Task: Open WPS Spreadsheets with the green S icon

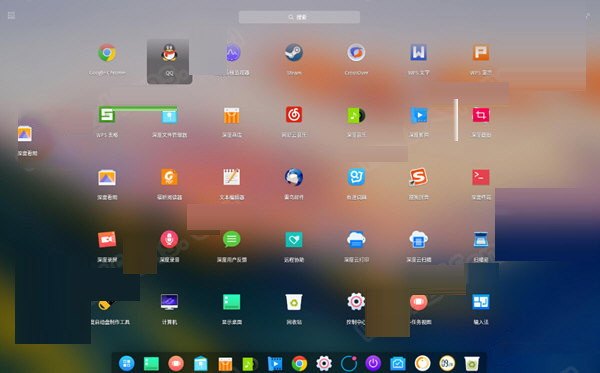Action: [x=107, y=115]
